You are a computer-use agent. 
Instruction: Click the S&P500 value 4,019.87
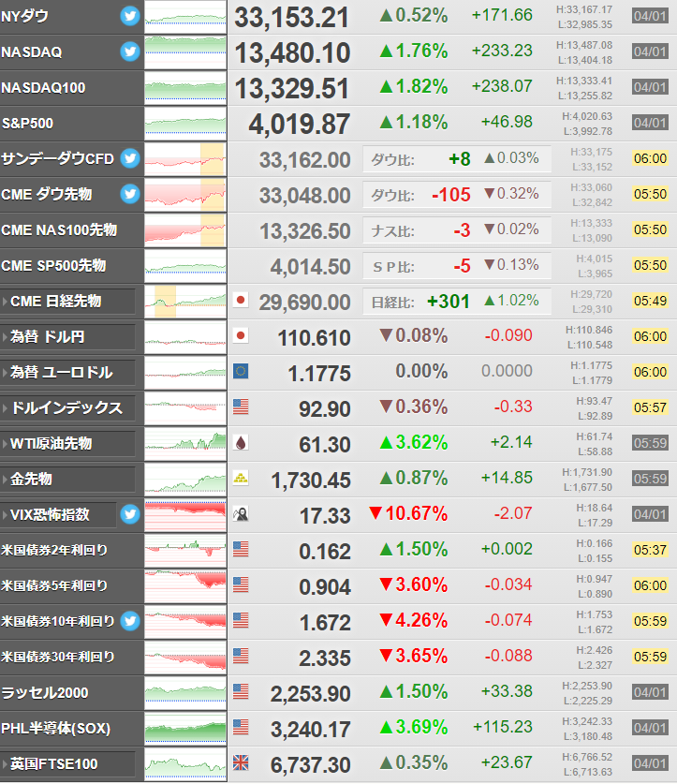299,125
